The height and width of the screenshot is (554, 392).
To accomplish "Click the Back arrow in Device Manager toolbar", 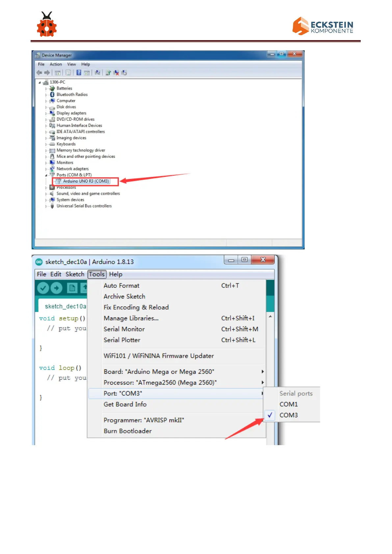I will pos(39,73).
